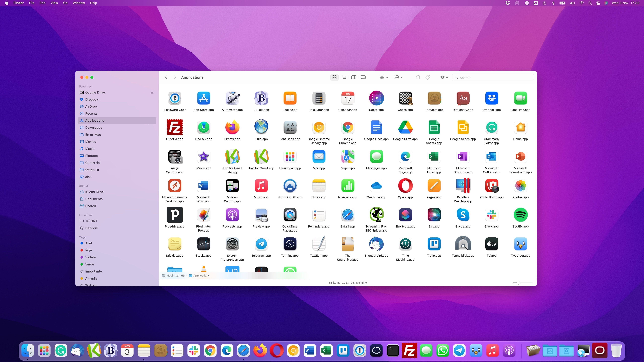Viewport: 644px width, 362px height.
Task: Click the View menu in menu bar
Action: click(54, 3)
